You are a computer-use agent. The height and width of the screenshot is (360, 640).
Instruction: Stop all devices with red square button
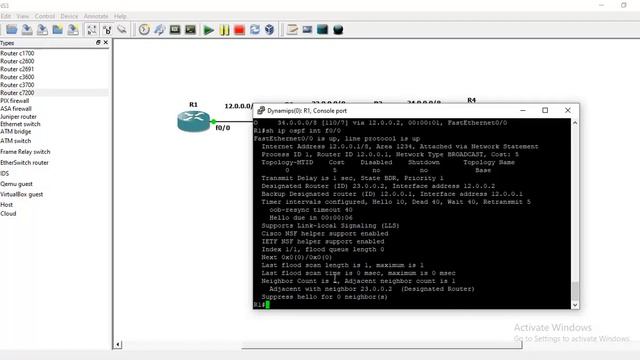pos(240,30)
